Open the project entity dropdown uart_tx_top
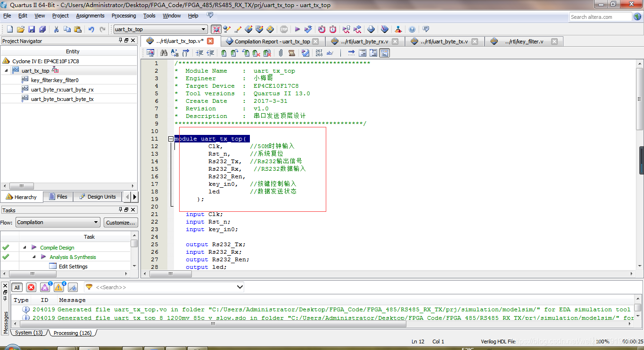The image size is (644, 350). tap(160, 29)
